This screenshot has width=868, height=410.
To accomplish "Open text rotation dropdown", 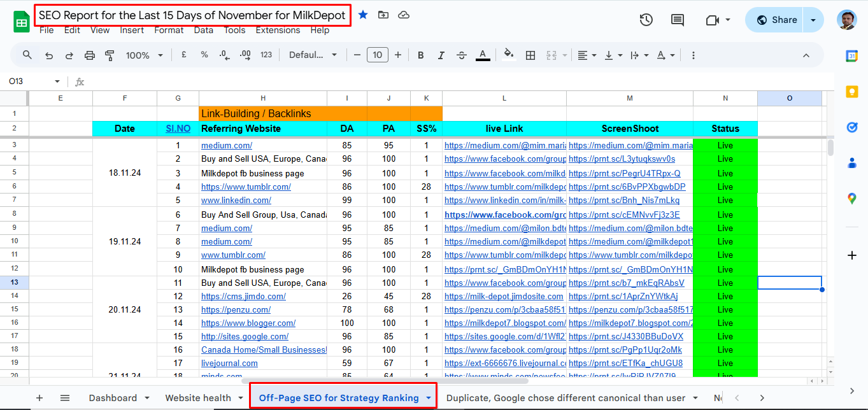I will pyautogui.click(x=665, y=55).
